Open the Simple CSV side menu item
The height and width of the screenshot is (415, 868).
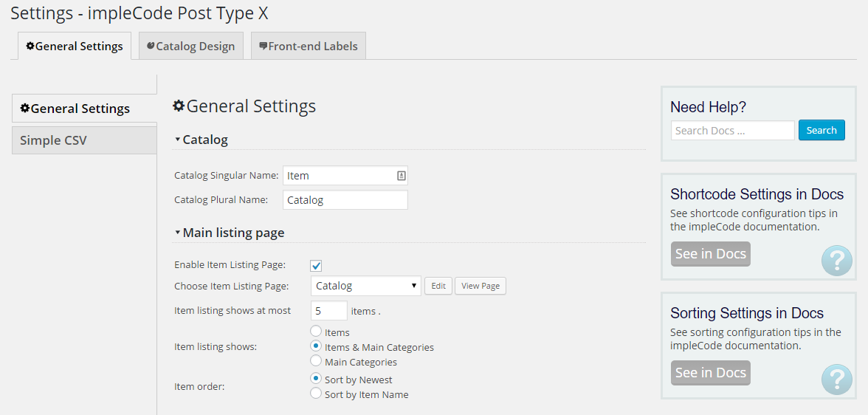tap(84, 140)
